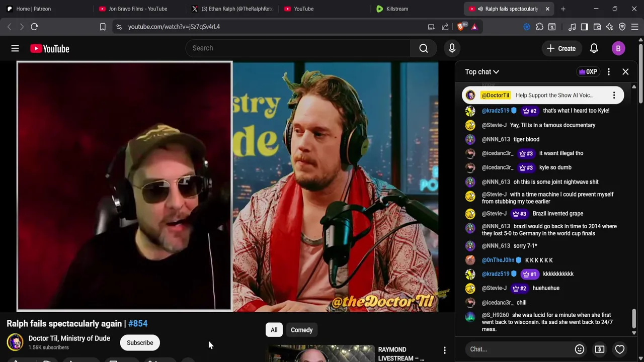Open options for pinned DoctorTil message
The image size is (644, 362).
(x=614, y=95)
